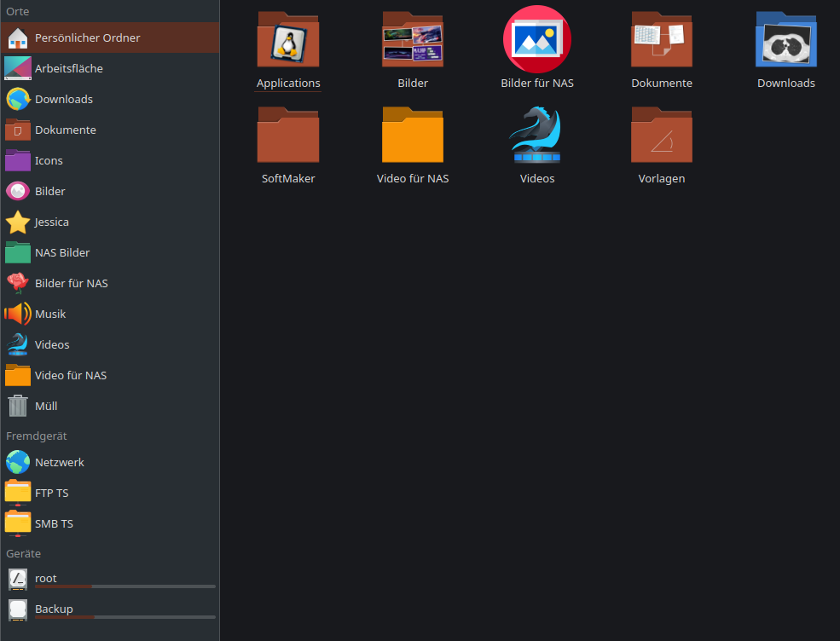Viewport: 840px width, 641px height.
Task: Open the SoftMaker folder
Action: 288,135
